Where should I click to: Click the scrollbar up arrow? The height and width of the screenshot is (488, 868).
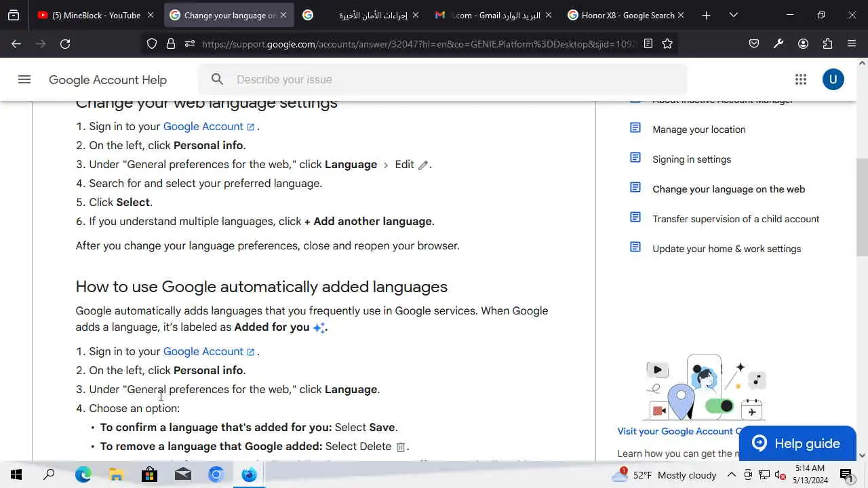(x=862, y=63)
